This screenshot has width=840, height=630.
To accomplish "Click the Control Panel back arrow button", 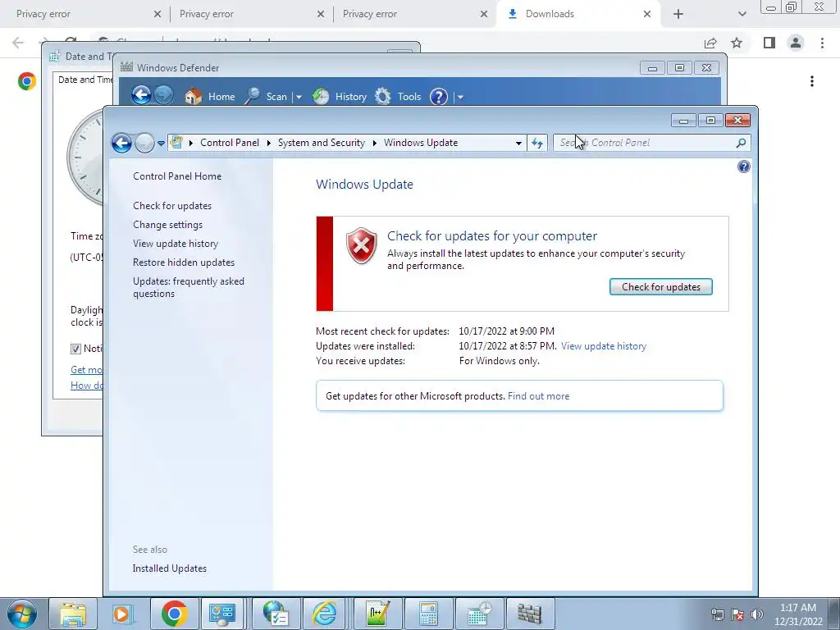I will [121, 143].
